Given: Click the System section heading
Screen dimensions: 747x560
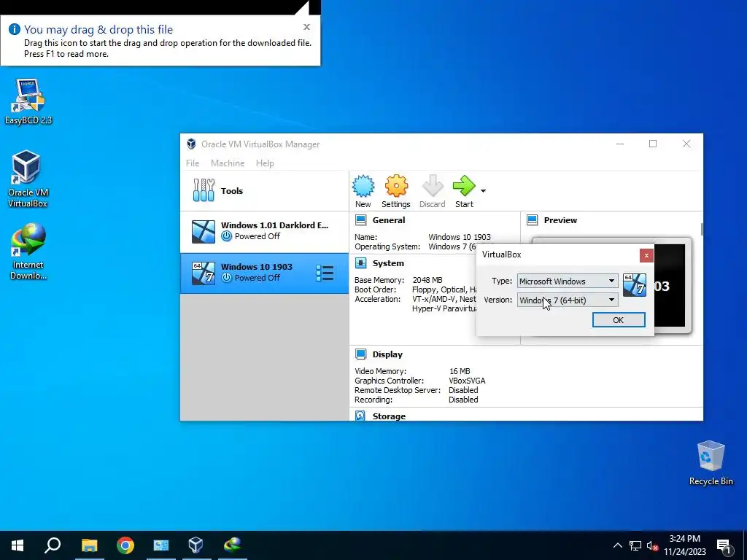Looking at the screenshot, I should click(388, 262).
